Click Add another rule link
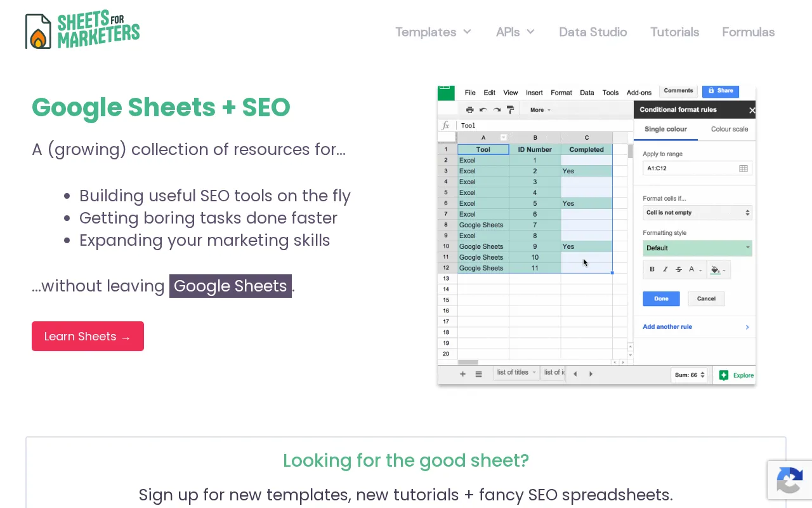 pos(667,327)
